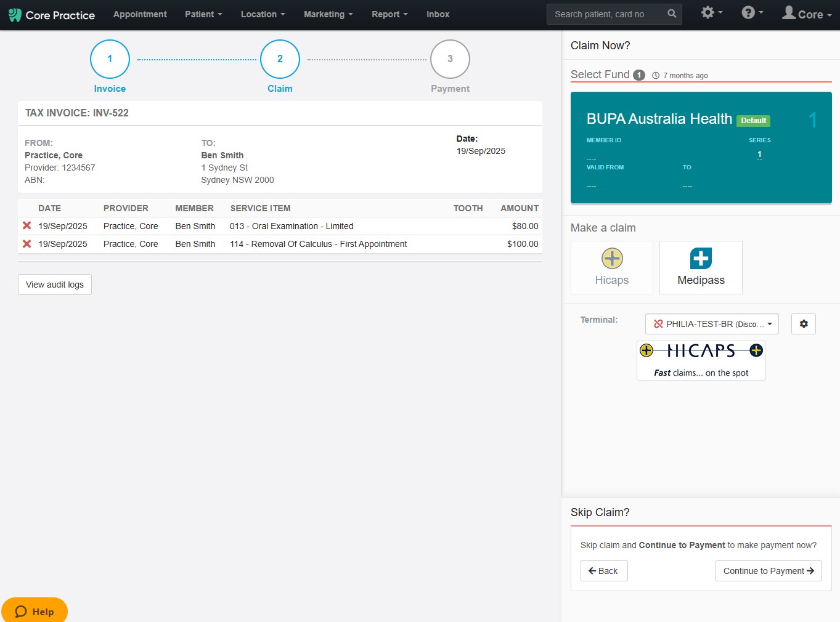Click Provider: 1234567 text

60,168
